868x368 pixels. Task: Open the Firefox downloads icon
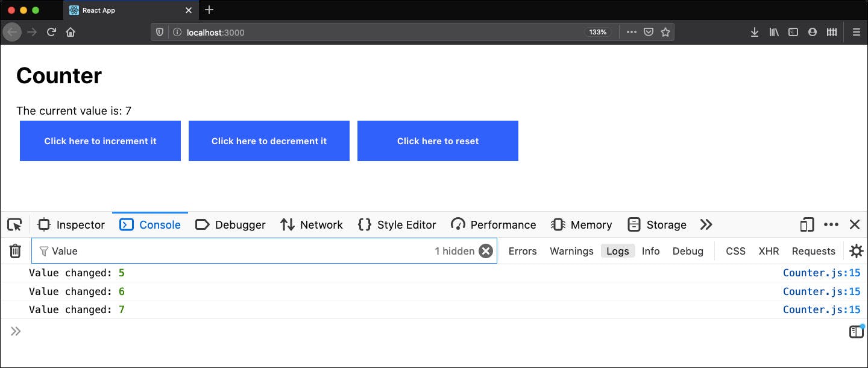(x=755, y=32)
